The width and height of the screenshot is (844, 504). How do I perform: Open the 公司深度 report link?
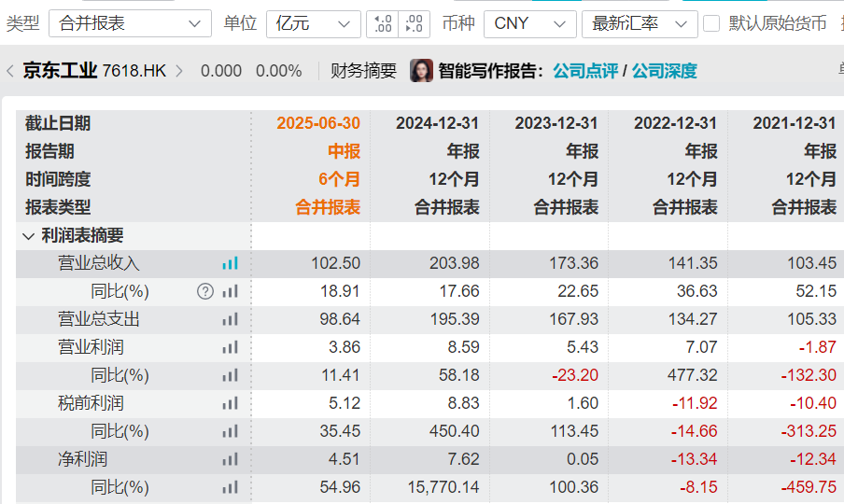tap(664, 71)
